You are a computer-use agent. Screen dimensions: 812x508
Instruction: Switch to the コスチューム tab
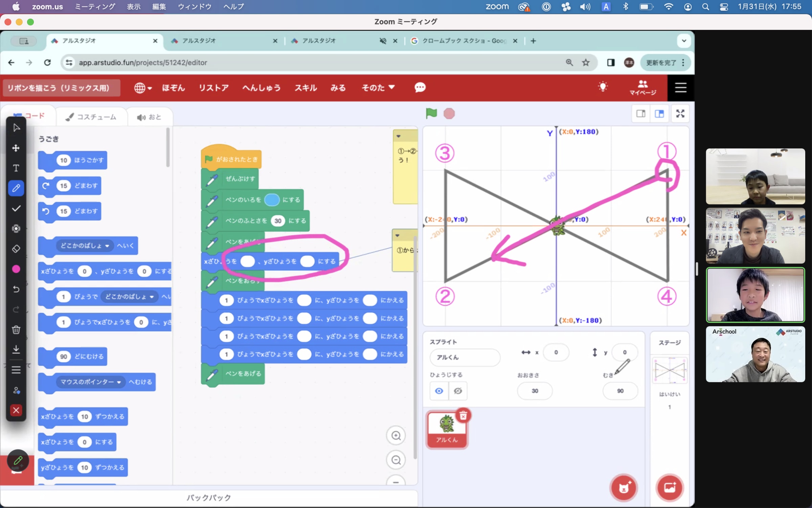coord(91,117)
